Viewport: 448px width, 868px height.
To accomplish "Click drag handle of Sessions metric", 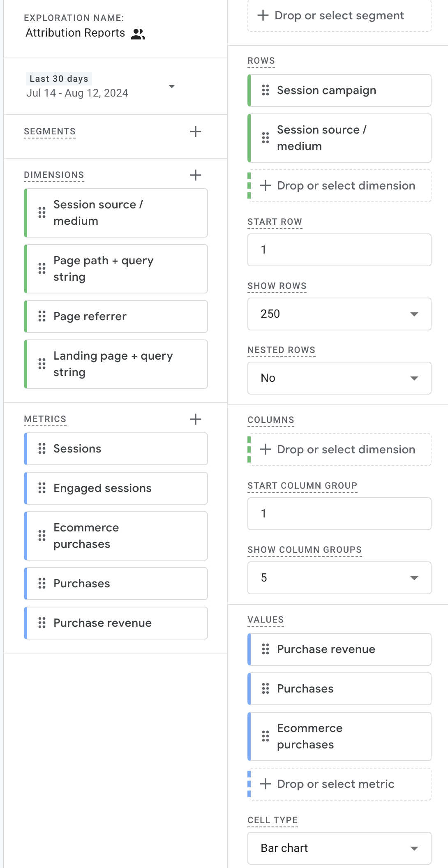I will [x=42, y=448].
